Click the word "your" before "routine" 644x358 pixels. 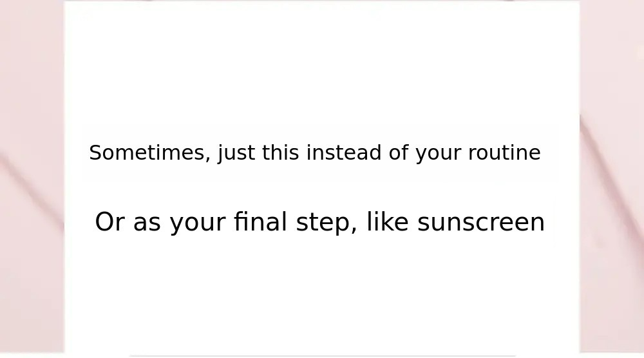438,153
